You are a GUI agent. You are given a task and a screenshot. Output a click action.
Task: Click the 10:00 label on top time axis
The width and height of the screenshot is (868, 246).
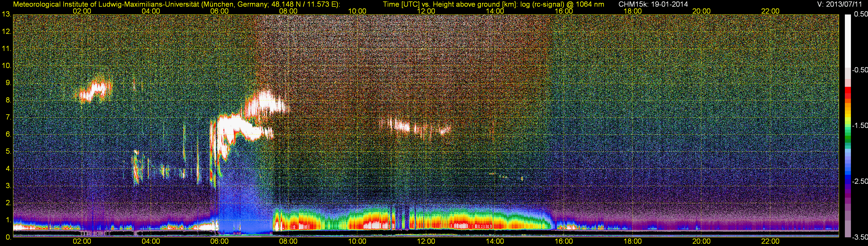(357, 11)
